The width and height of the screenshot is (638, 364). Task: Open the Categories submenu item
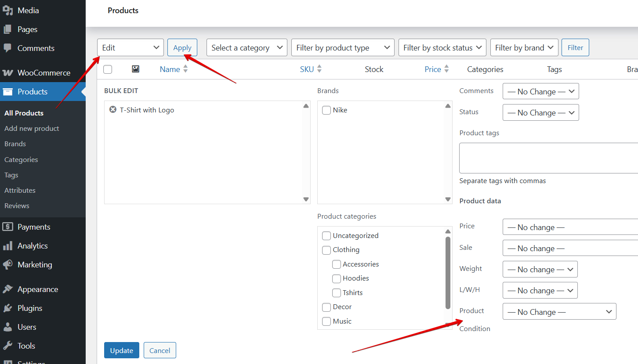click(21, 159)
